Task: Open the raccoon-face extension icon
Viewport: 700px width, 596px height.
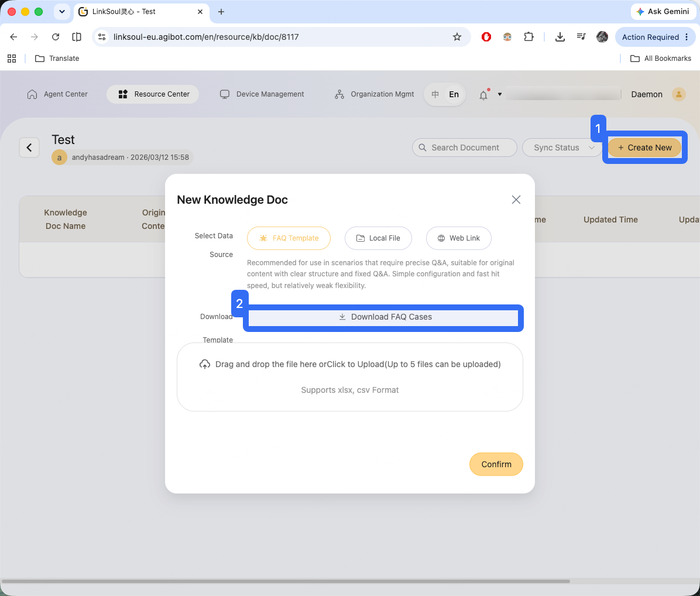Action: pyautogui.click(x=507, y=37)
